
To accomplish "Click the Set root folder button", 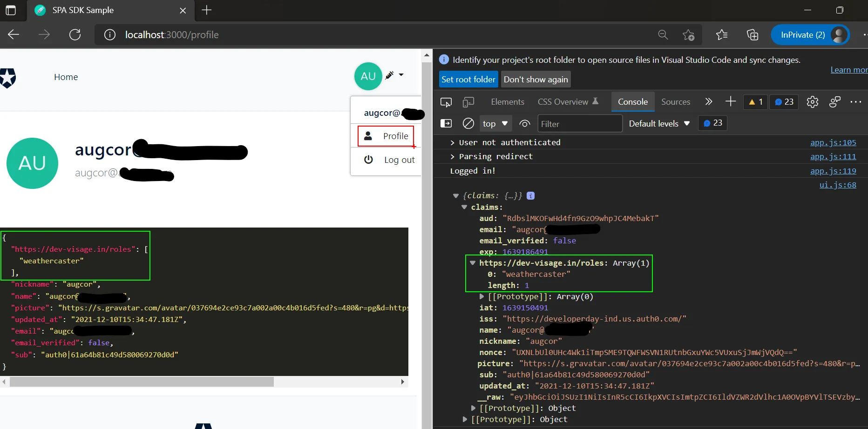I will point(468,79).
